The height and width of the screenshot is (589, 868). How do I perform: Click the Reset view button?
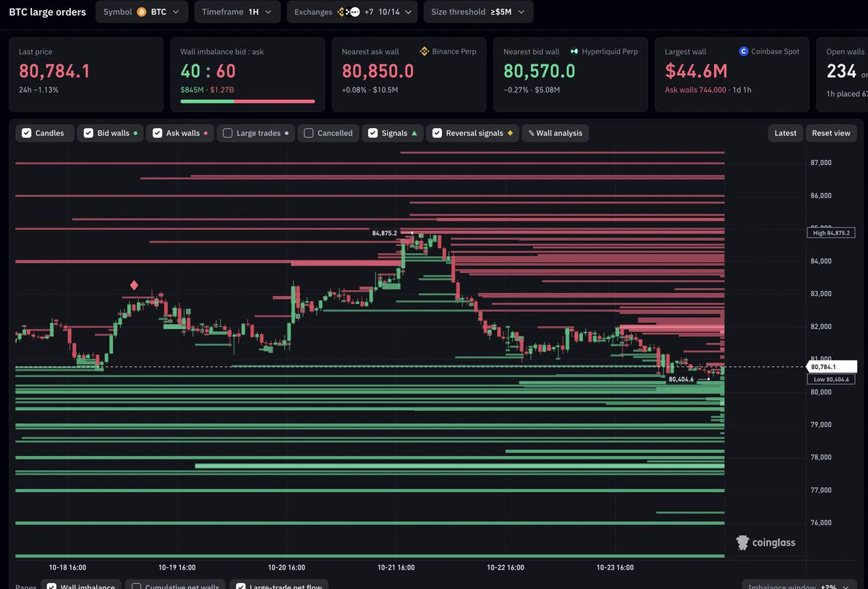[x=831, y=133]
